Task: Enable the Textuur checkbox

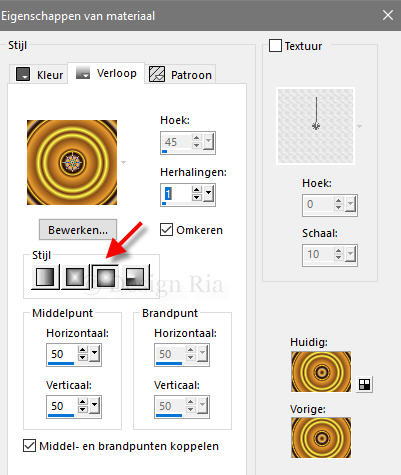Action: [x=275, y=46]
